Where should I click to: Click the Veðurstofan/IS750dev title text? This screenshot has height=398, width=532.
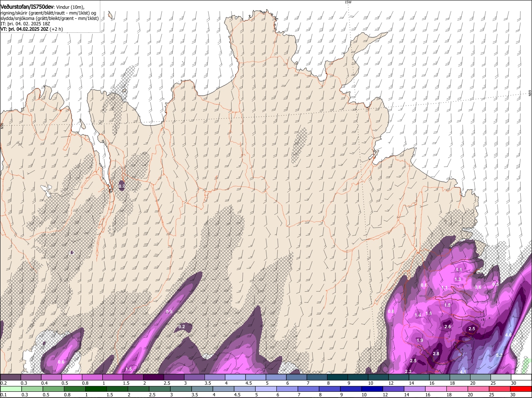coord(27,7)
